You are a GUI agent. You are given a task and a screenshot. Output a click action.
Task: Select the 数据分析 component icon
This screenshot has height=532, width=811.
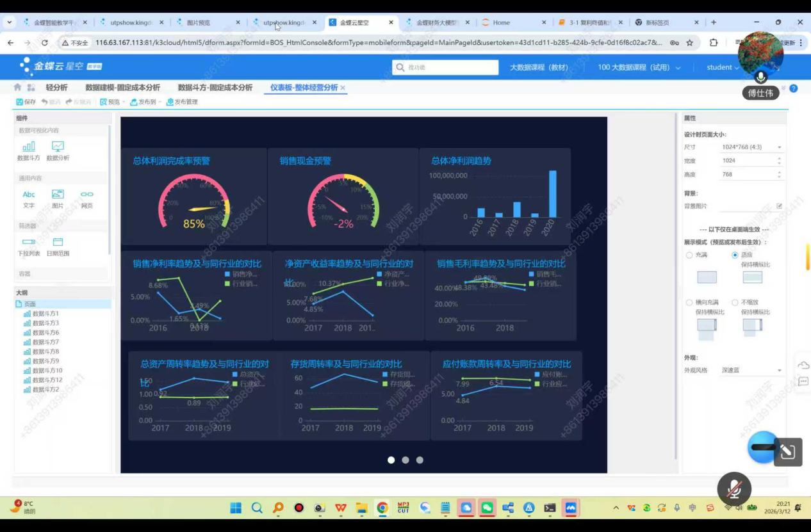[x=58, y=147]
